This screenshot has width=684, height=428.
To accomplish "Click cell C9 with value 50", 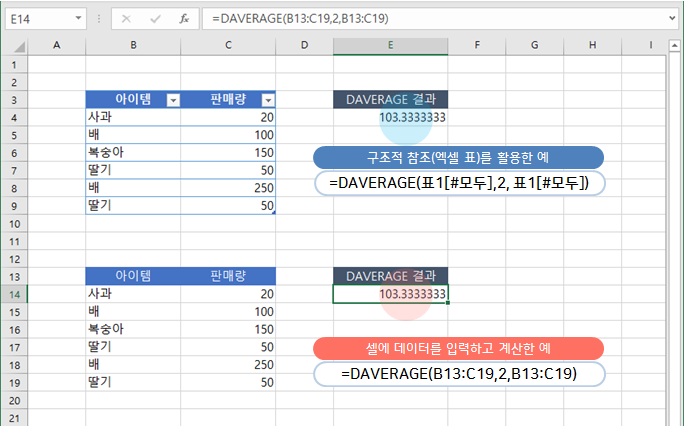I will click(x=228, y=205).
